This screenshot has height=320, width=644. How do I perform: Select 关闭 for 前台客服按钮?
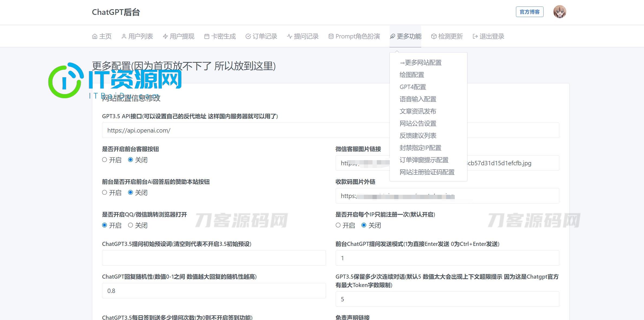[130, 160]
